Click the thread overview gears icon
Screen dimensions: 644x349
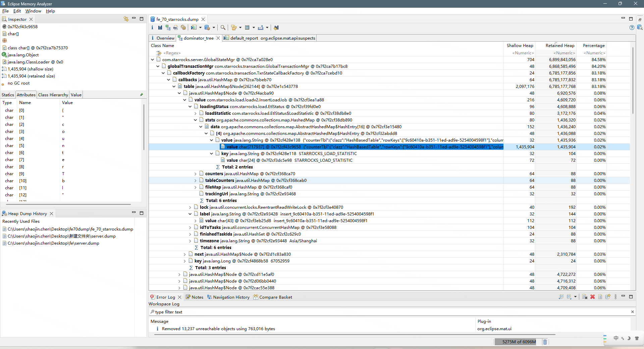[x=183, y=28]
